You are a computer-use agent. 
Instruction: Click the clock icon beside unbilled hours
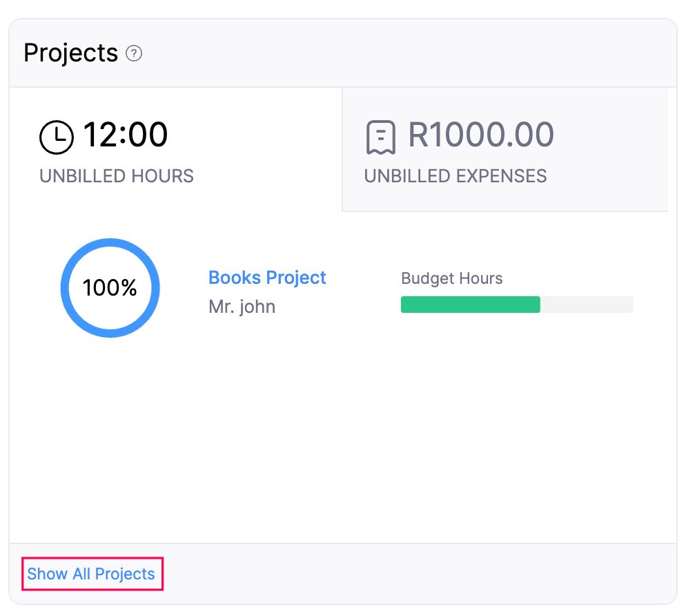click(x=57, y=136)
